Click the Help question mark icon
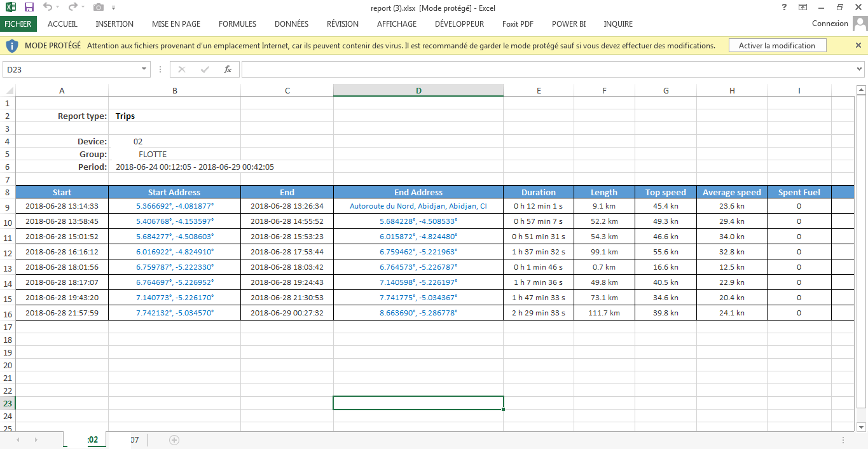Viewport: 868px width, 449px height. pyautogui.click(x=783, y=8)
